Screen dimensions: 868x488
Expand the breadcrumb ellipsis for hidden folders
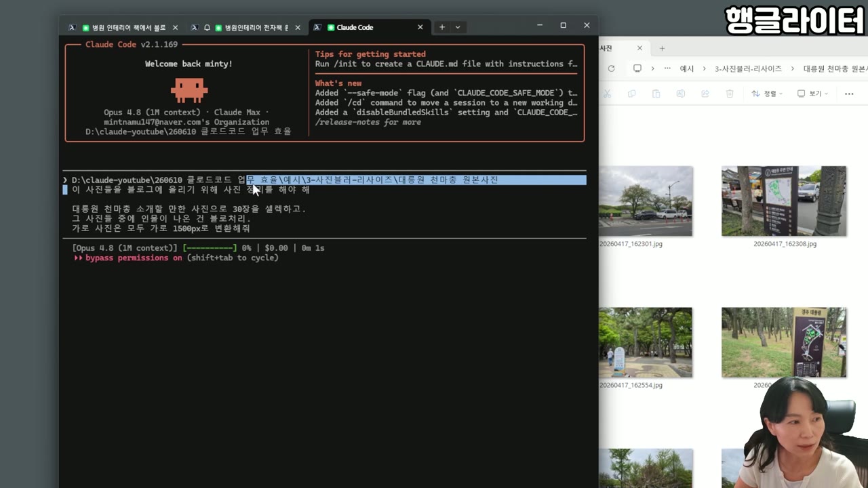point(667,68)
